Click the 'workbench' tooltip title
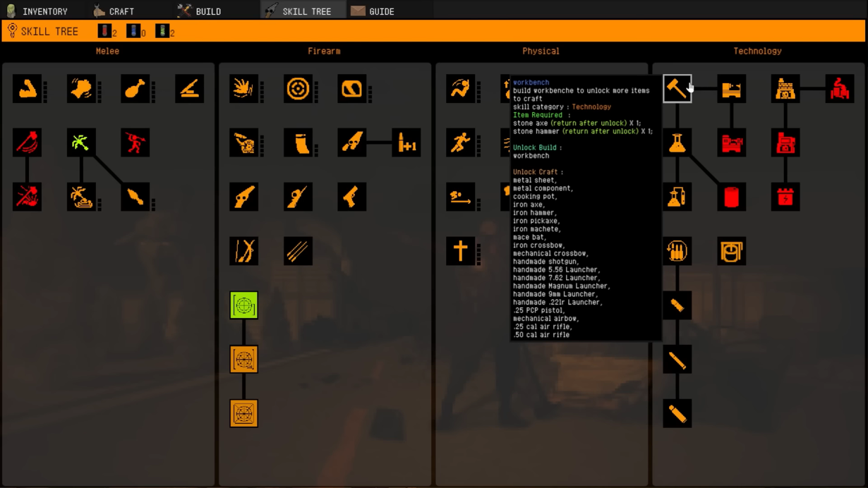 (x=531, y=83)
